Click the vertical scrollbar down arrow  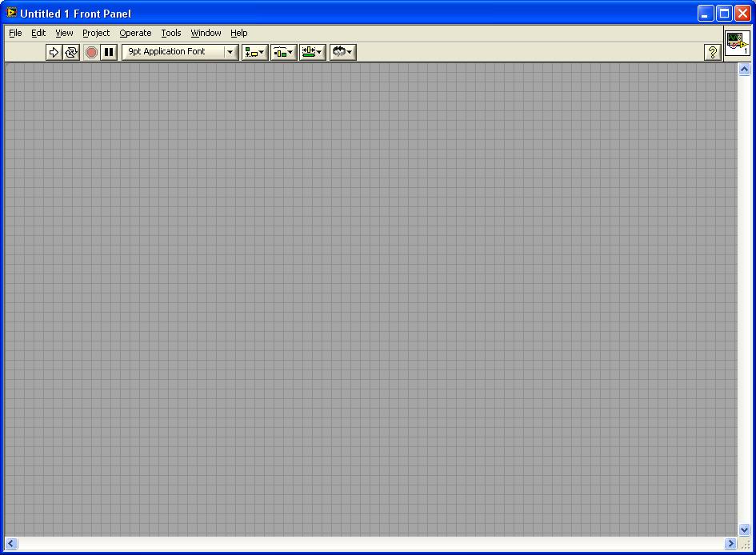tap(744, 530)
